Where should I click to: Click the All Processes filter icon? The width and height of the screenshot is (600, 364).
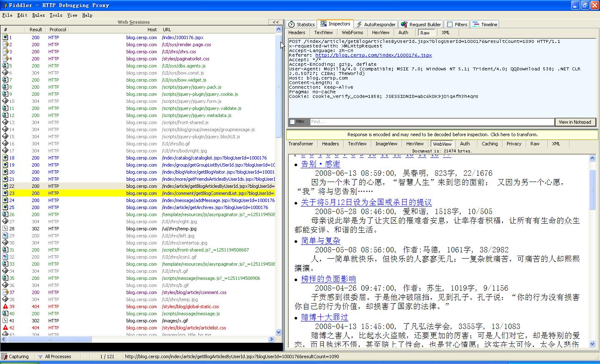40,357
